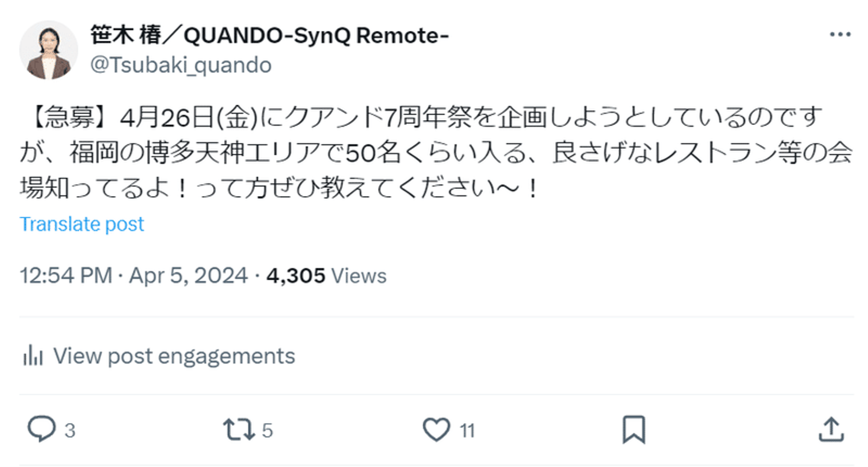Click the share upload icon
Viewport: 868px width, 467px height.
pyautogui.click(x=831, y=429)
